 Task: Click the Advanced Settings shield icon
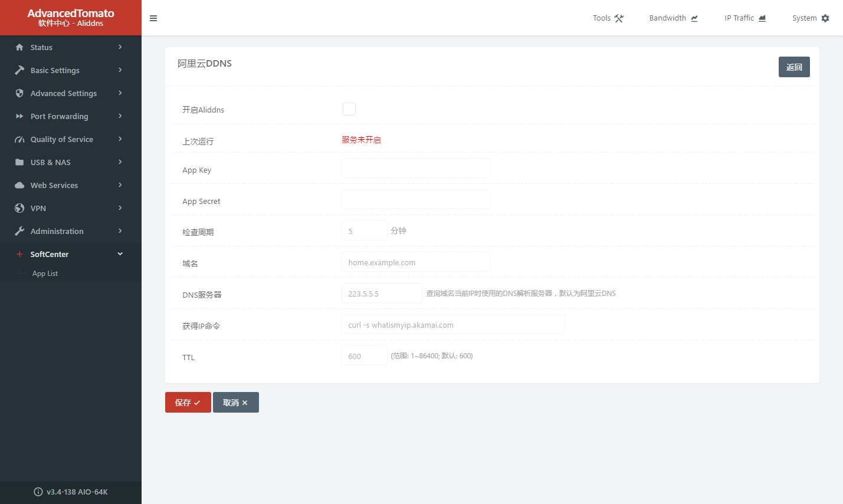click(x=19, y=93)
